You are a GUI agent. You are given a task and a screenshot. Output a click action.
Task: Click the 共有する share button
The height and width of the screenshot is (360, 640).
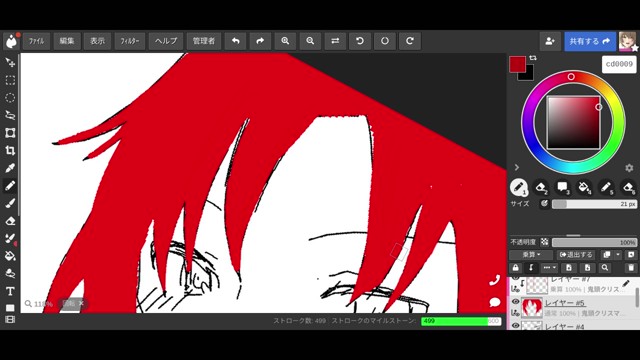click(590, 41)
